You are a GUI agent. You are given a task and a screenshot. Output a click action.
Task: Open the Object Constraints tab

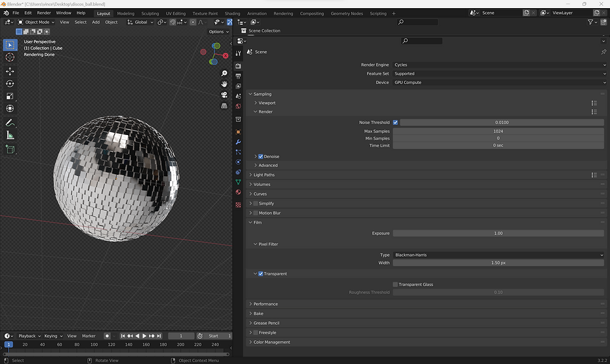238,172
